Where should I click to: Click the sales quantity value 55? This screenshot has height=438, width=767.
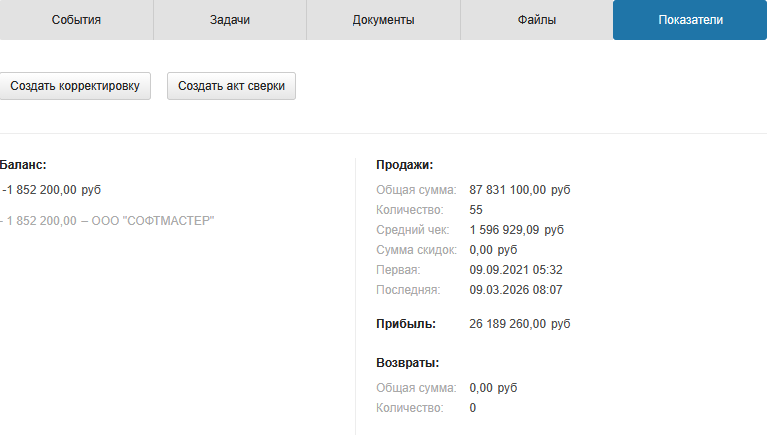coord(476,210)
